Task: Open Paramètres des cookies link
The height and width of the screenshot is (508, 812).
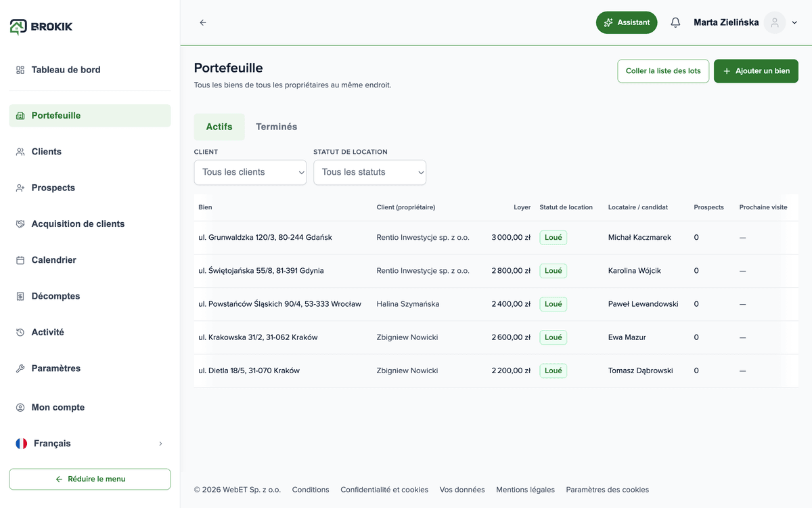Action: point(608,490)
